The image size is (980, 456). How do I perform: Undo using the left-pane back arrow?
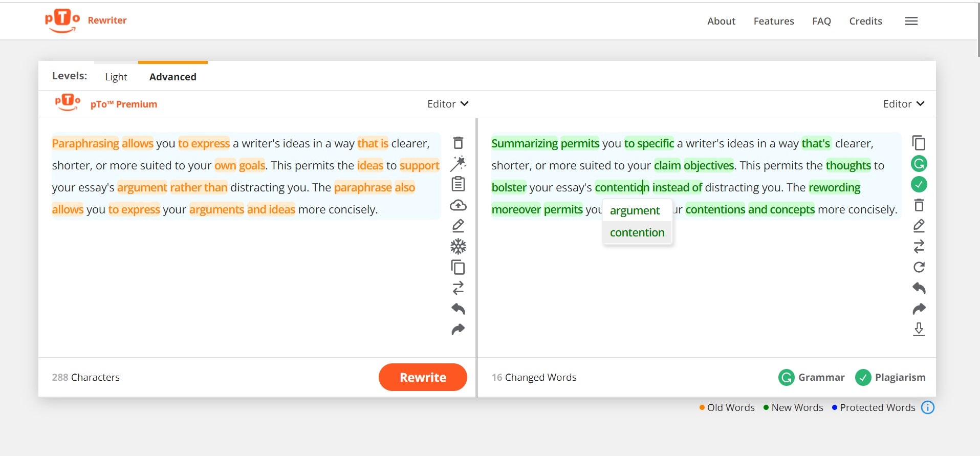coord(458,309)
